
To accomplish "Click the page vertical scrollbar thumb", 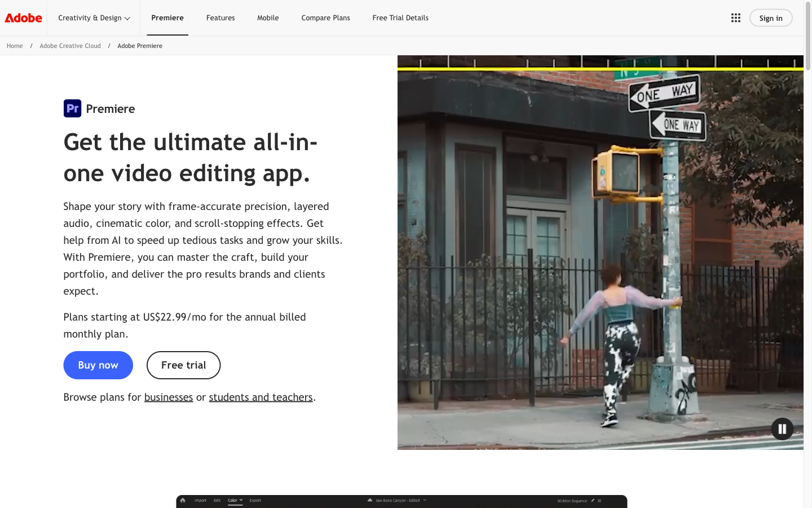I will pos(807,37).
